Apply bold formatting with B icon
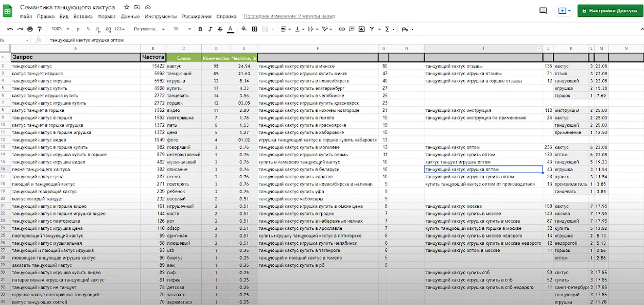This screenshot has height=305, width=644. tap(201, 29)
